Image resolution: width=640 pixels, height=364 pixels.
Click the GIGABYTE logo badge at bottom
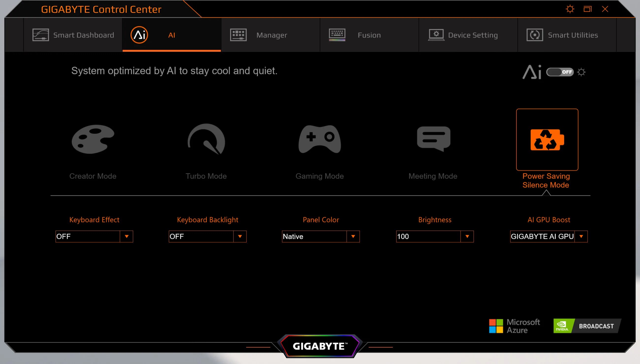(x=320, y=346)
